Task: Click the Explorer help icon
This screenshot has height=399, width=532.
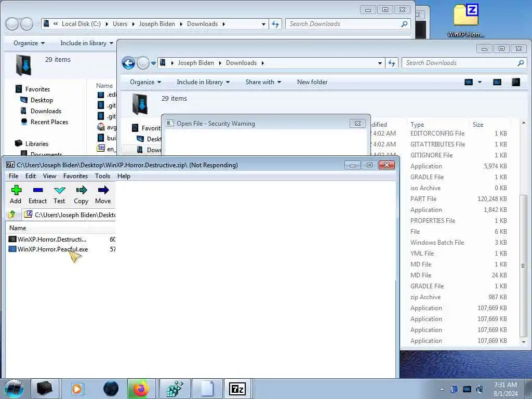Action: [516, 82]
